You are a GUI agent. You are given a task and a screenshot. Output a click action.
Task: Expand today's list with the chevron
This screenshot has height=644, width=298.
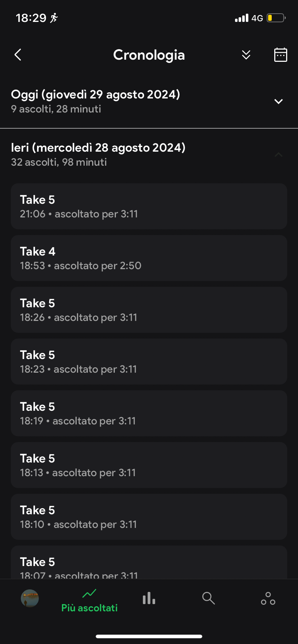278,101
